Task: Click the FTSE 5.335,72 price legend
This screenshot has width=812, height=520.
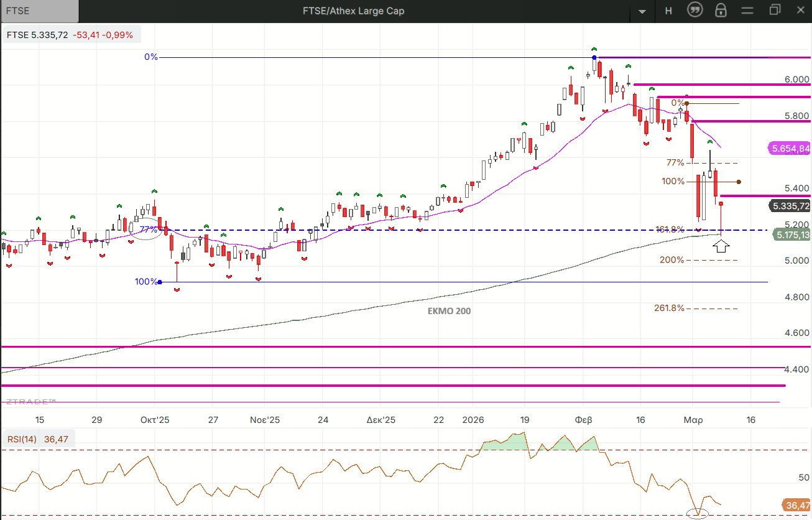Action: tap(70, 35)
